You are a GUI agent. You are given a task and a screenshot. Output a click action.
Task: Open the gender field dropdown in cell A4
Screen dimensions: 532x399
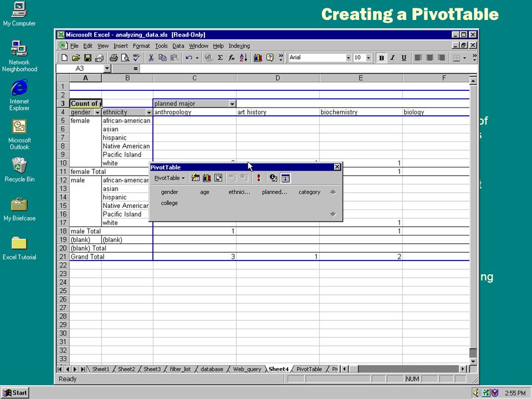98,112
